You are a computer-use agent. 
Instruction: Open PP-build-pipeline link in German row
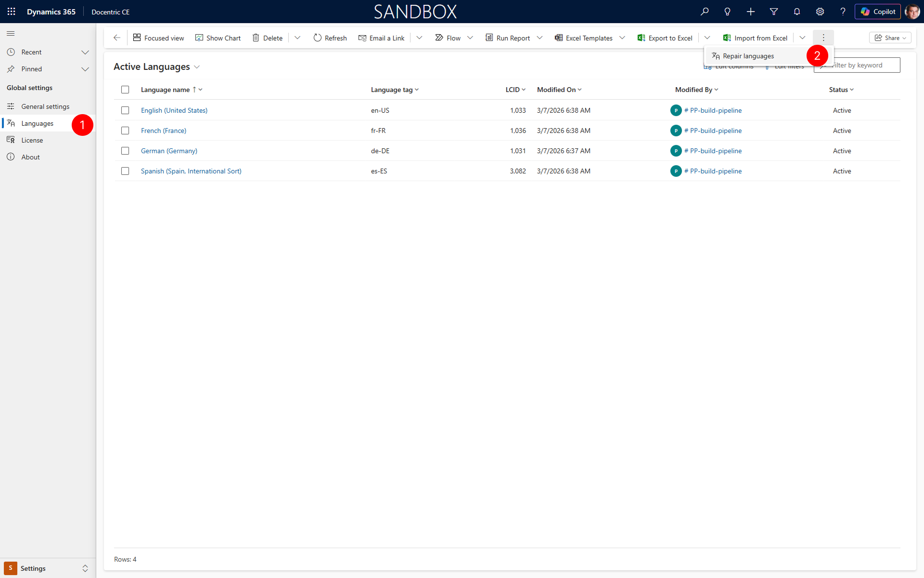click(x=713, y=151)
